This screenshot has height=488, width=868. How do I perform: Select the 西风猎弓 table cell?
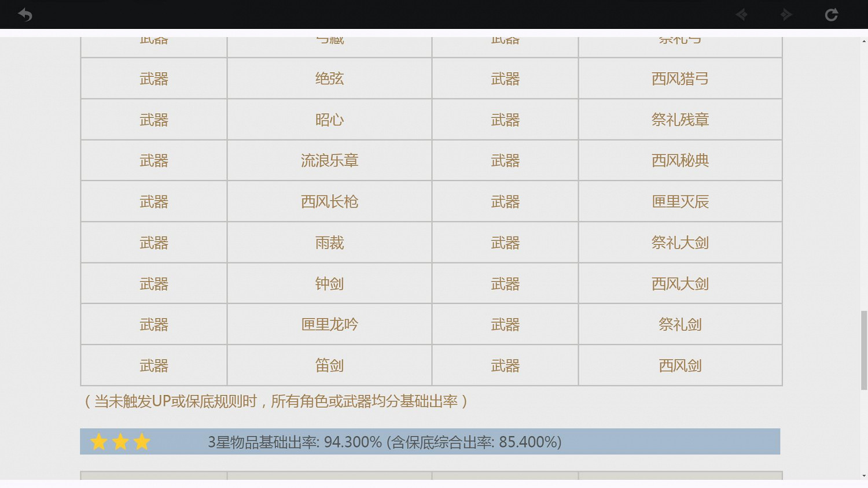coord(680,79)
